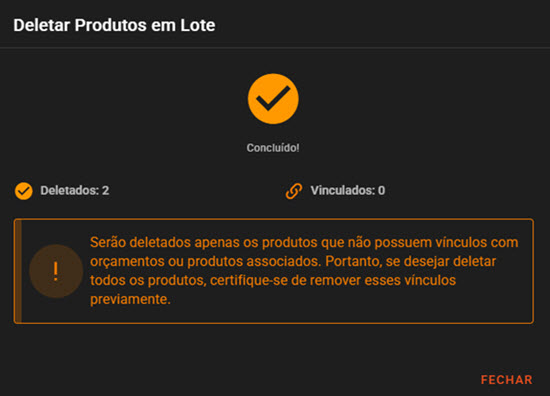550x396 pixels.
Task: Click the black check inside large circle
Action: coord(273,98)
